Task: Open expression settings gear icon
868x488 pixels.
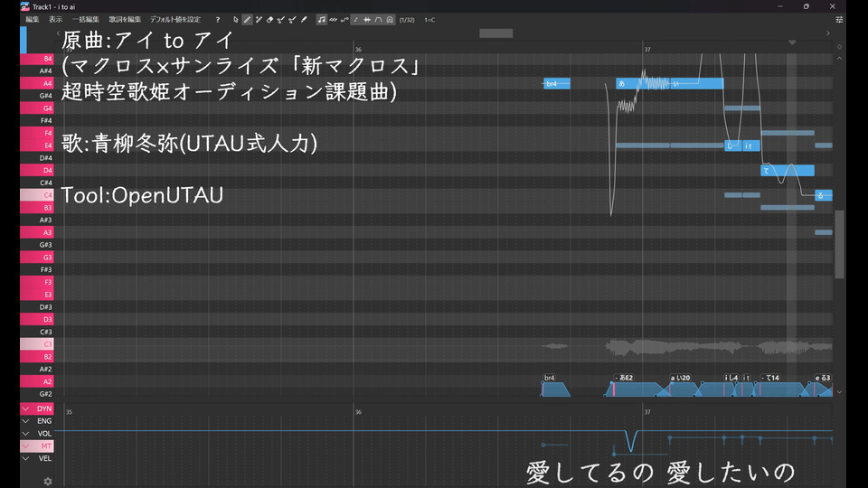Action: 48,482
